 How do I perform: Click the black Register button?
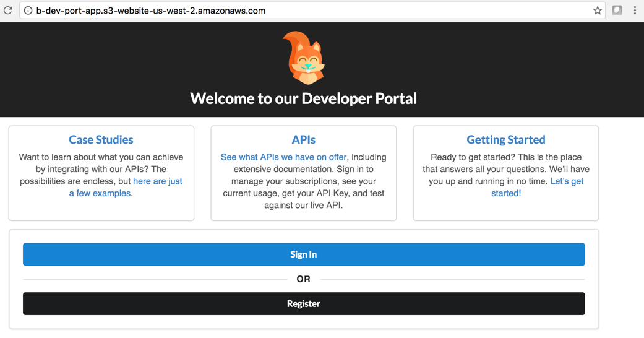304,303
